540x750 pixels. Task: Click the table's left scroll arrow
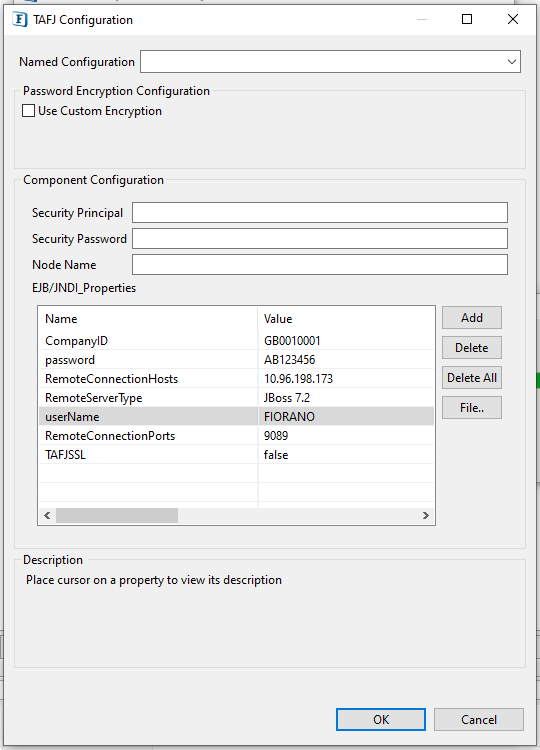pyautogui.click(x=47, y=516)
